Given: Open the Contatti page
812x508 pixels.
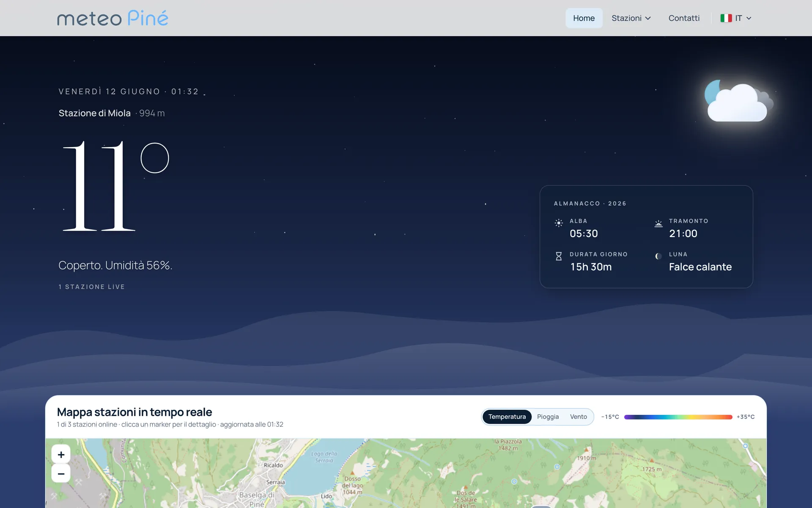Looking at the screenshot, I should (x=684, y=18).
